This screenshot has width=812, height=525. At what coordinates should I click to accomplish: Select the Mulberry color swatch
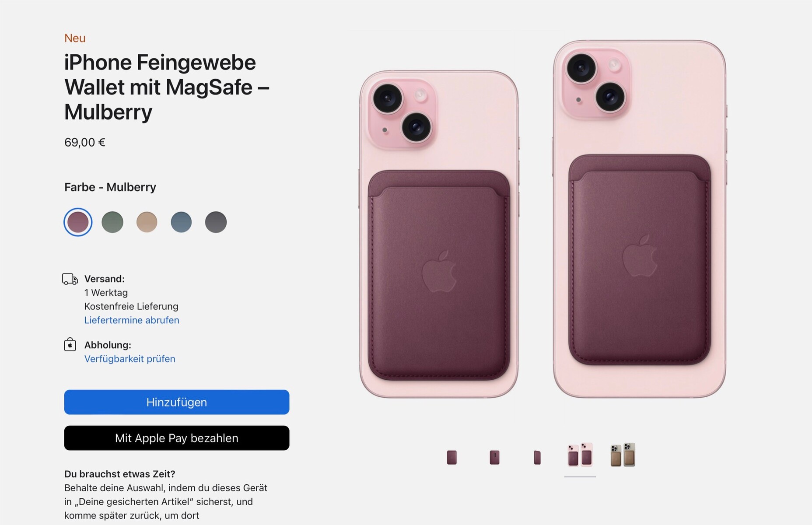click(78, 222)
